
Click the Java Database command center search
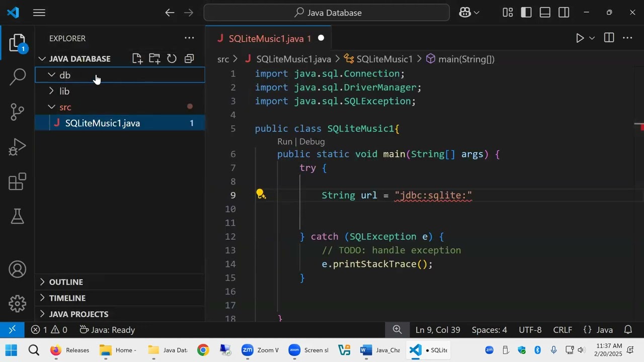327,13
